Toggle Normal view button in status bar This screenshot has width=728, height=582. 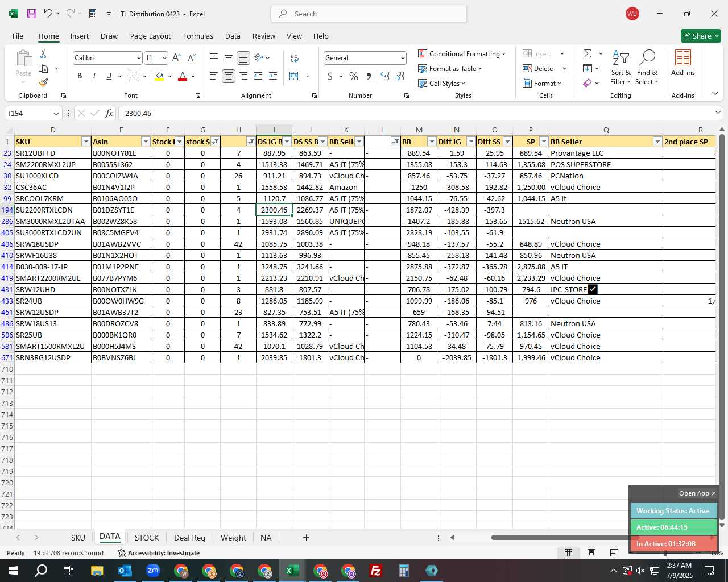568,552
